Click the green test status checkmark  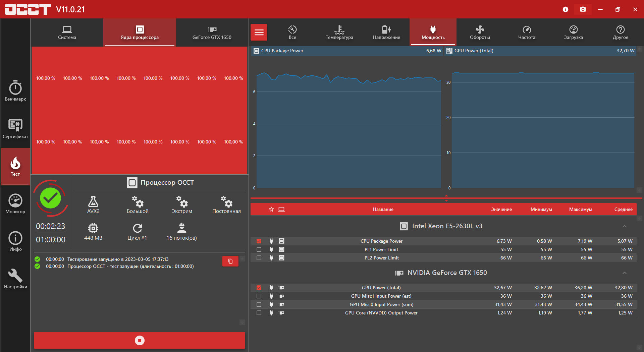coord(51,198)
